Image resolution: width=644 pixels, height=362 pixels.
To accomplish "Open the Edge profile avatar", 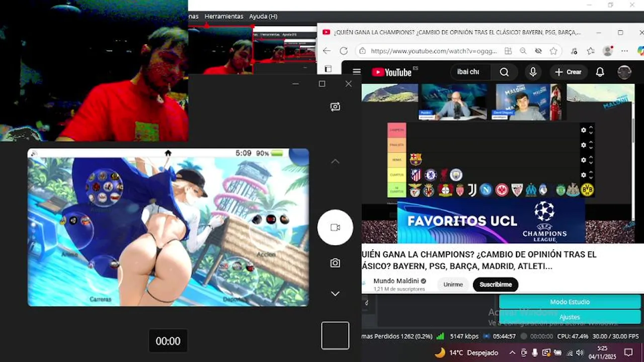I will coord(608,51).
